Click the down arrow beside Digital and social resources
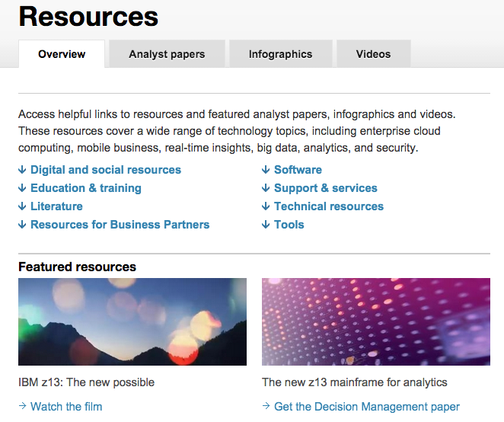 pos(22,170)
